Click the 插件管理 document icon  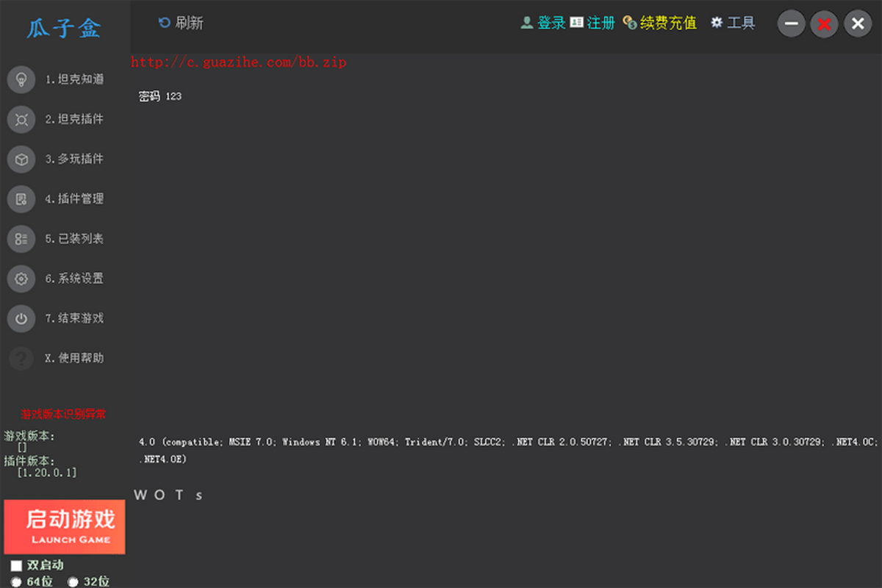[21, 198]
